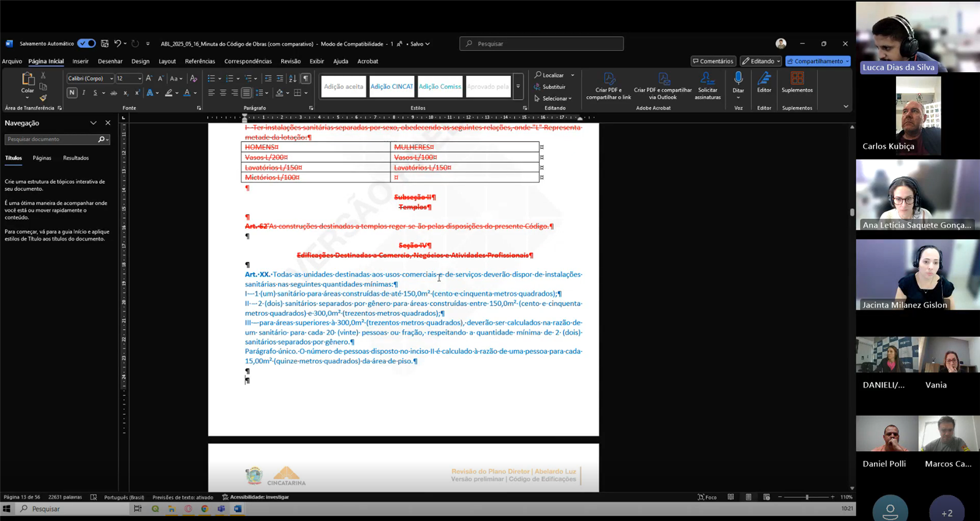Click the Cut scissors icon
980x521 pixels.
click(x=43, y=75)
